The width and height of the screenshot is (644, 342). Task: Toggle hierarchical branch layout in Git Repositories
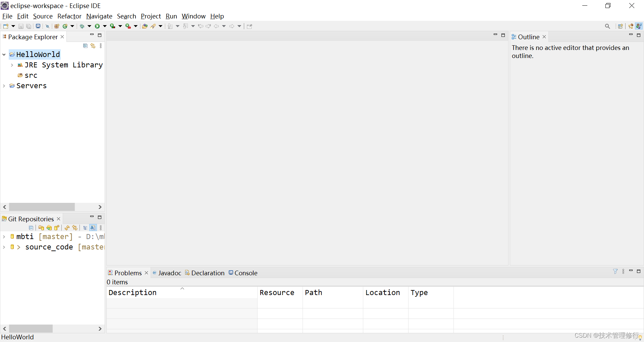(x=85, y=228)
